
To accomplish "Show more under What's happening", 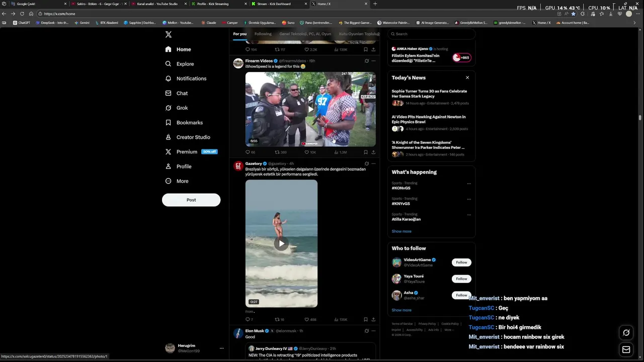I will [x=401, y=231].
